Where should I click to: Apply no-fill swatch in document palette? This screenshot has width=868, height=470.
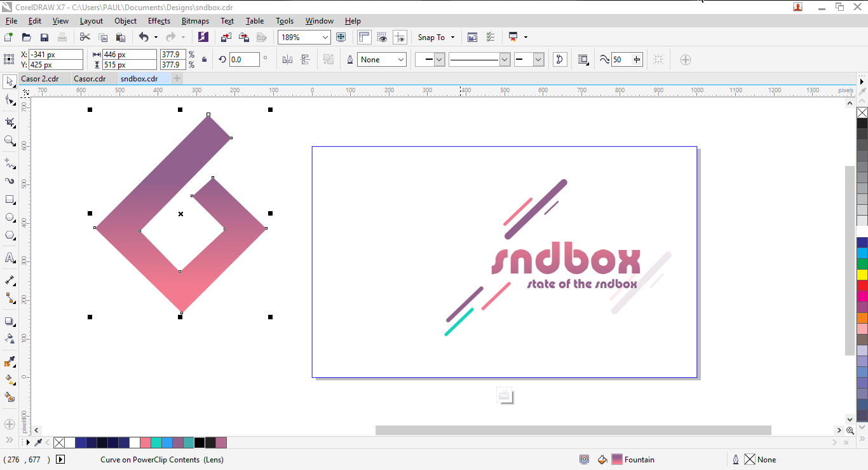[59, 443]
